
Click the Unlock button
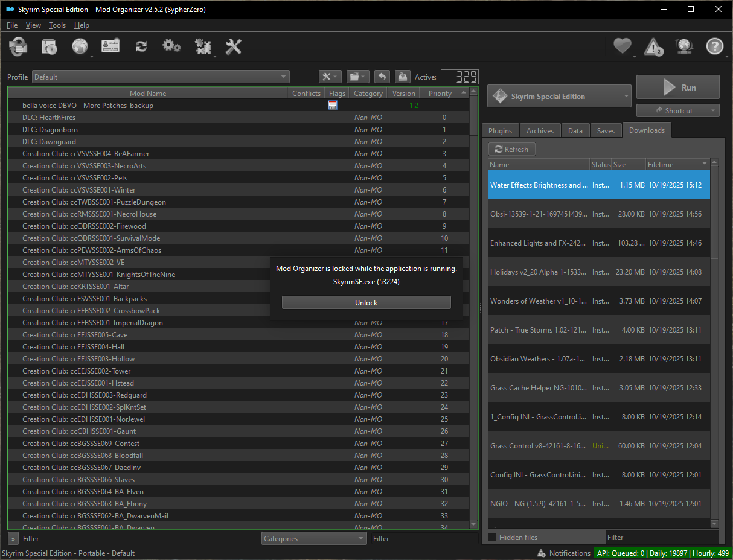366,302
